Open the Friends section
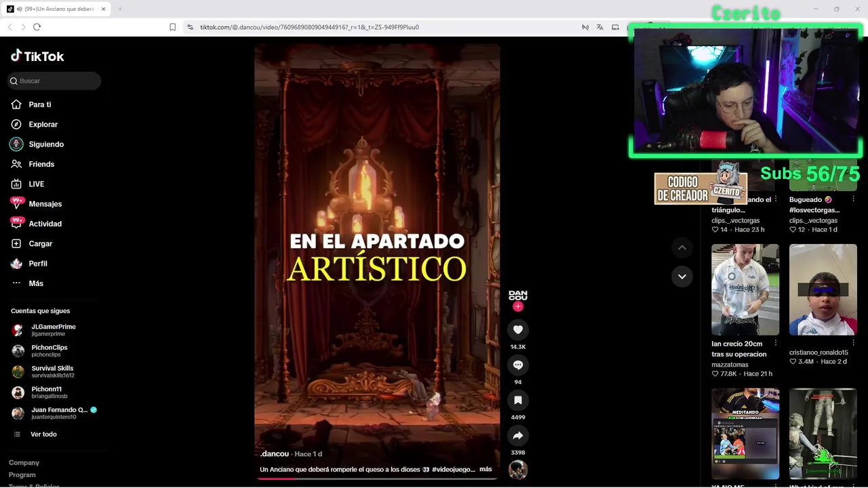868x488 pixels. (41, 164)
